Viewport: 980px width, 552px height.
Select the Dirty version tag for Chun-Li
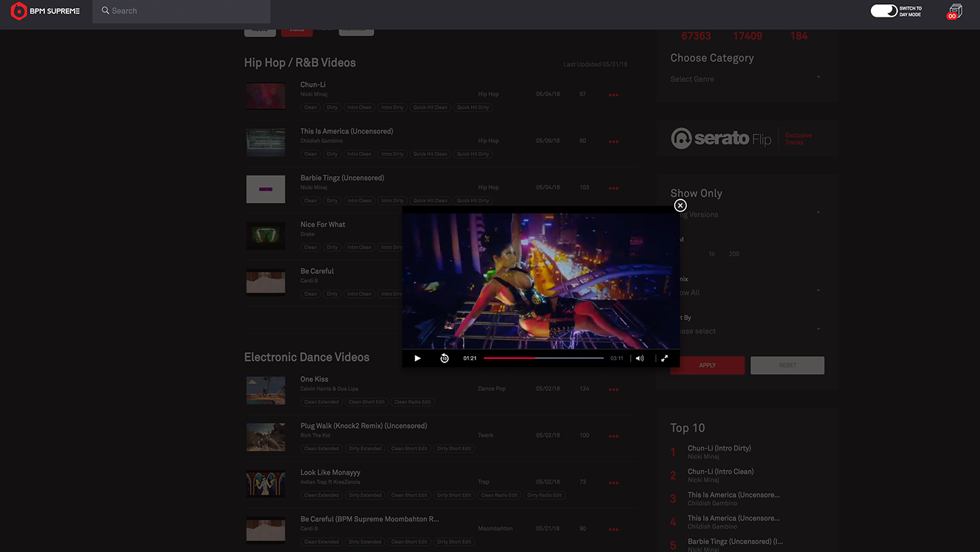[332, 108]
